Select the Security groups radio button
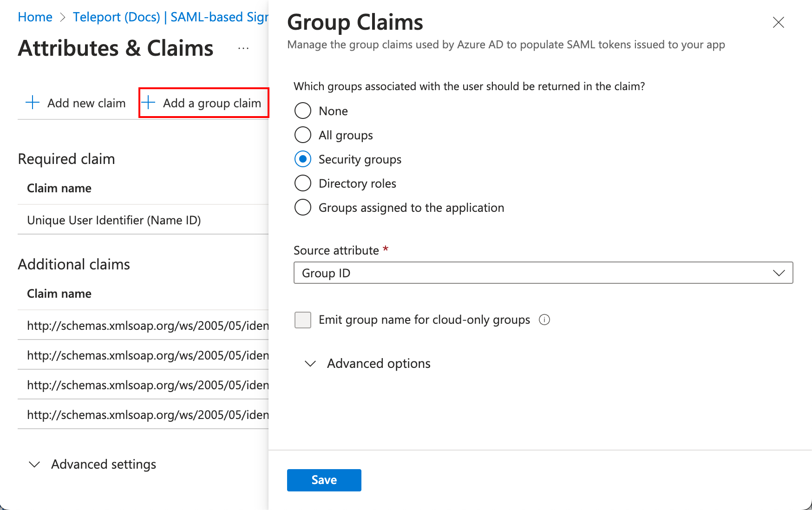 (302, 159)
